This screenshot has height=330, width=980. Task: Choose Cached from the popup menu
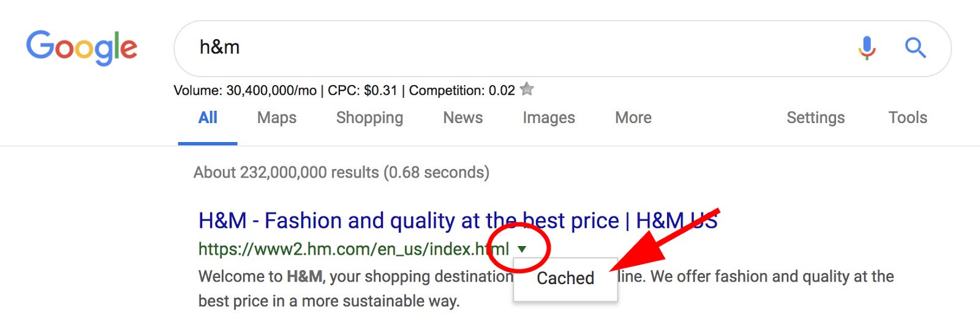pyautogui.click(x=565, y=279)
